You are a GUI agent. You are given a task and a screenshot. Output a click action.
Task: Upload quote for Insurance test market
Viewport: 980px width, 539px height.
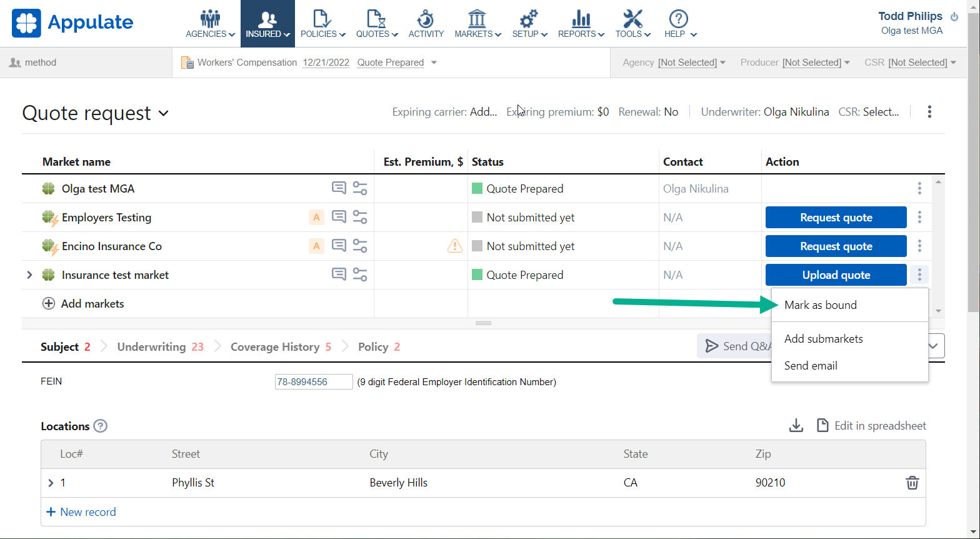(836, 275)
